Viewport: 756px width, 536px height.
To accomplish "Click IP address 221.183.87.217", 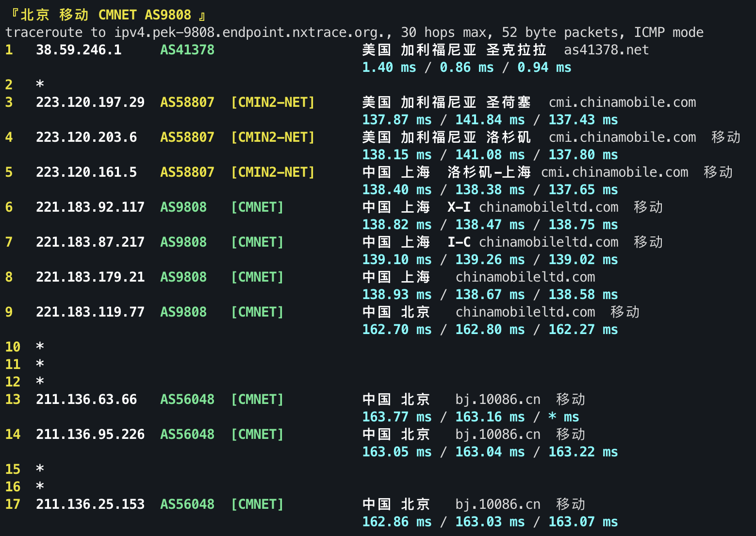I will [90, 242].
